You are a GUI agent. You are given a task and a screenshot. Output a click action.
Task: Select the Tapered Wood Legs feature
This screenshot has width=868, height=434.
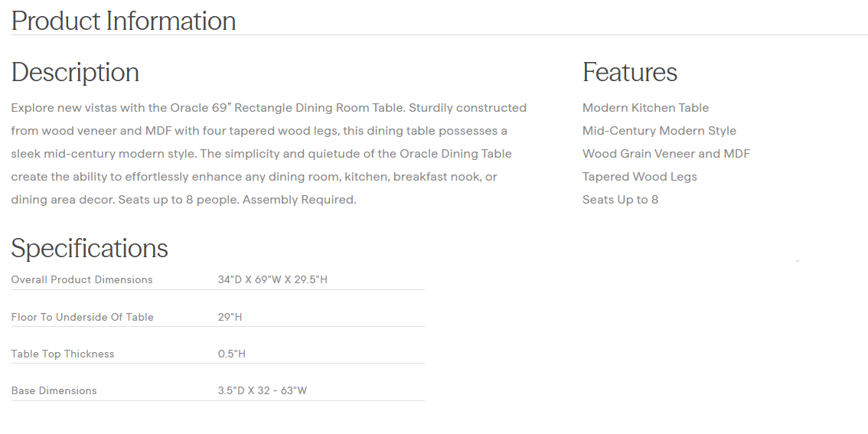(639, 177)
